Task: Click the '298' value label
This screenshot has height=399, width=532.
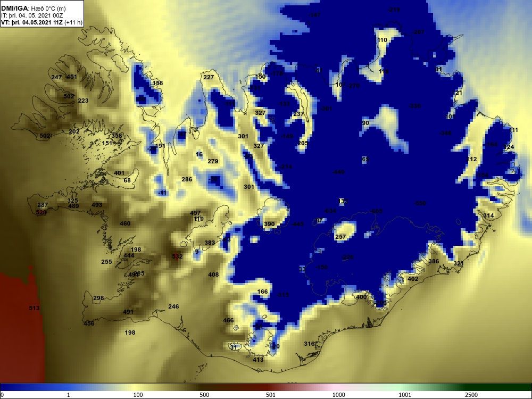Action: 98,298
